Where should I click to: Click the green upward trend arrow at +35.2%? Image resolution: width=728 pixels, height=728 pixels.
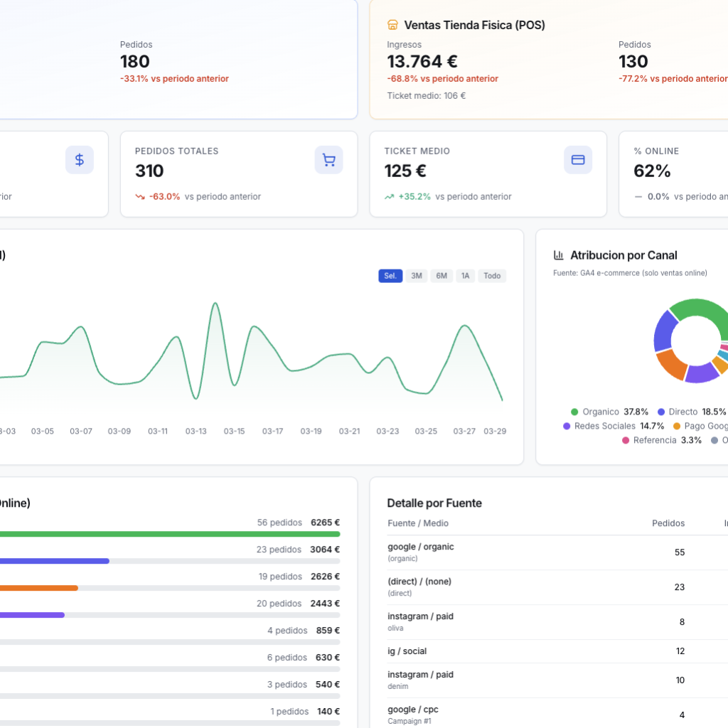[x=390, y=197]
